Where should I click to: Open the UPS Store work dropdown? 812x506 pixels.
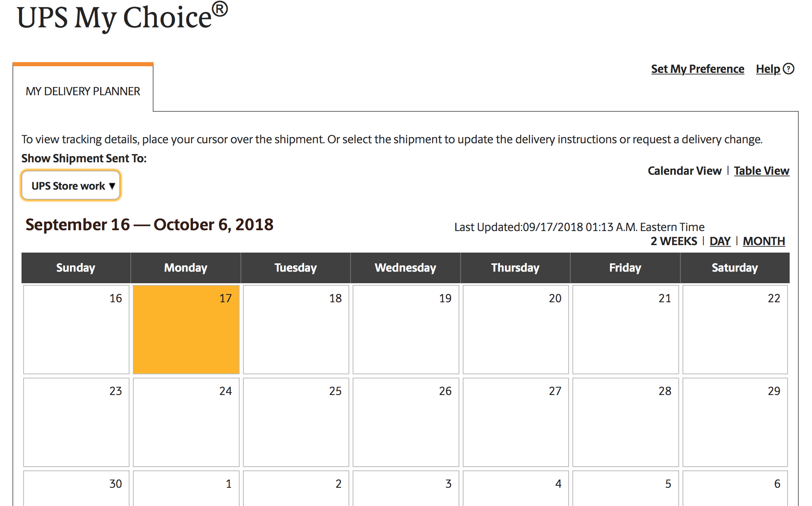tap(71, 186)
